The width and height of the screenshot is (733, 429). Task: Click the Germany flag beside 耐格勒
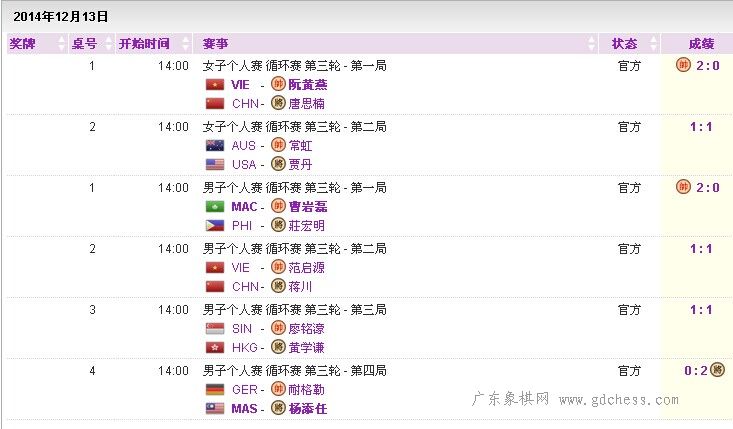214,390
